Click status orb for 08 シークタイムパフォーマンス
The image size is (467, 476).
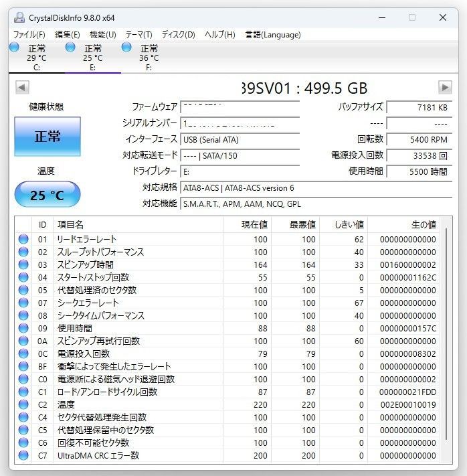(x=23, y=315)
